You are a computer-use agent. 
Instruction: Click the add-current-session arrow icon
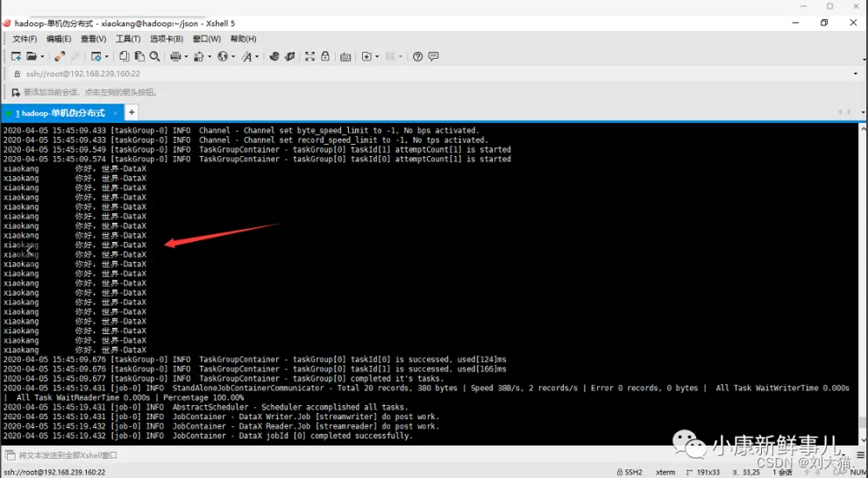16,92
